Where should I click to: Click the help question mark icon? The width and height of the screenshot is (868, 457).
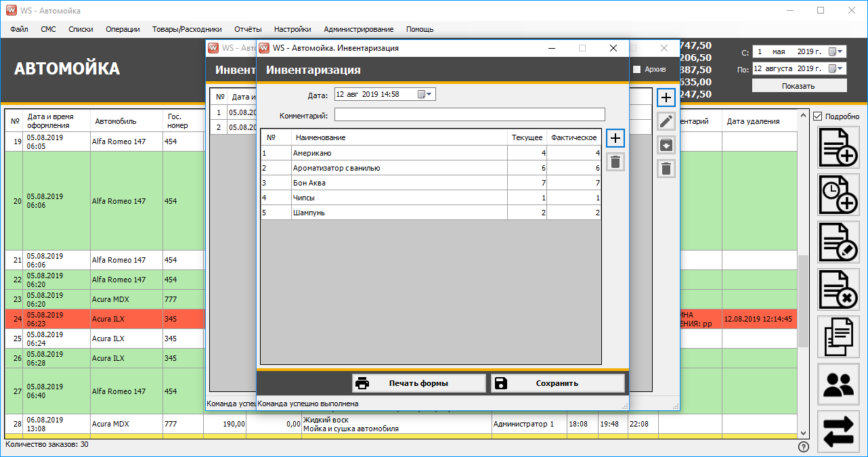point(804,447)
